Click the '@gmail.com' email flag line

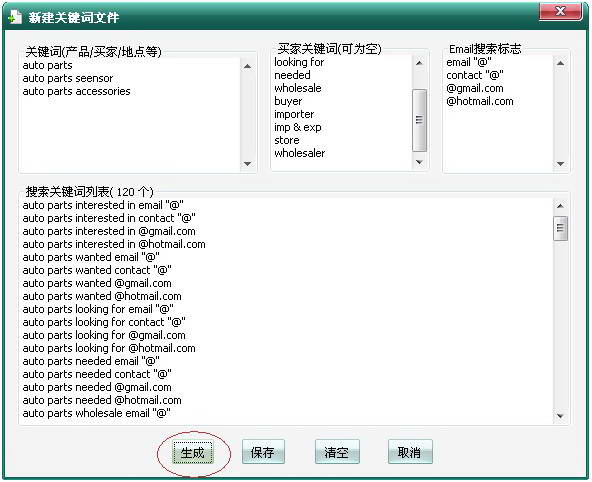pyautogui.click(x=475, y=88)
